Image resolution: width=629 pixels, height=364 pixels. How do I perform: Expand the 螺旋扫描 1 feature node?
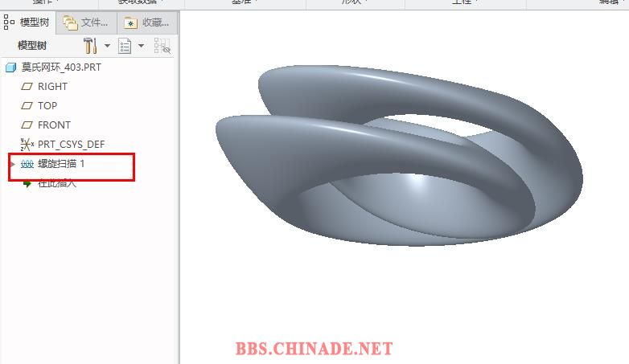coord(13,164)
